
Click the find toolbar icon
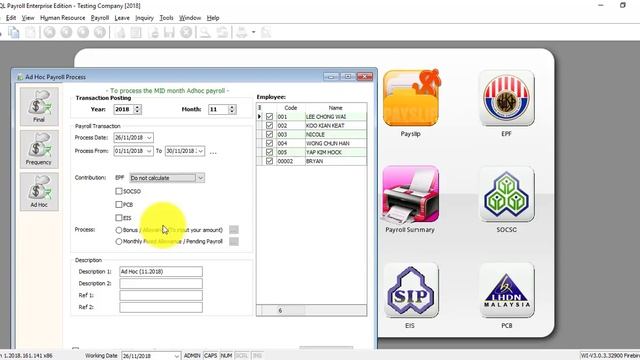[205, 32]
